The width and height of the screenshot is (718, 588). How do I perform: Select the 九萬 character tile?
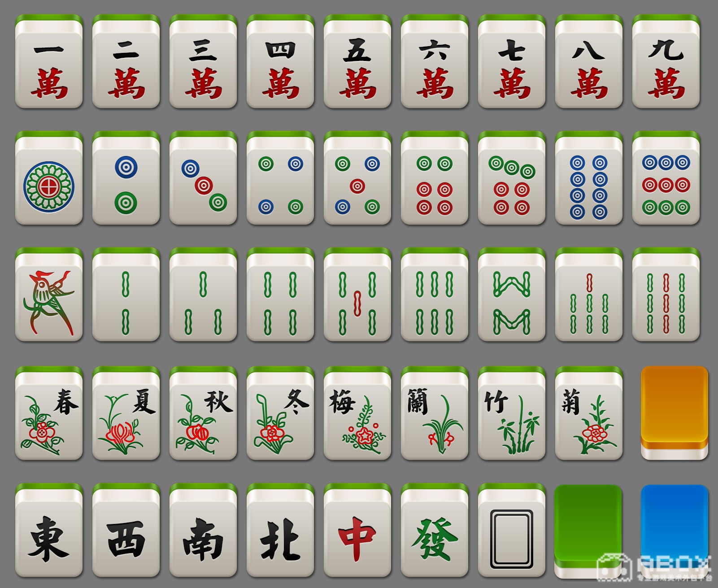(x=666, y=61)
